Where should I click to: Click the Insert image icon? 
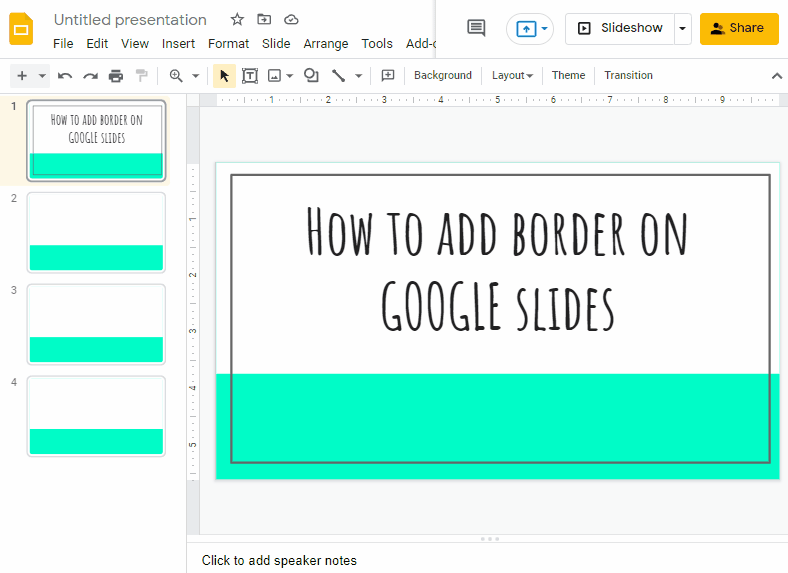274,76
